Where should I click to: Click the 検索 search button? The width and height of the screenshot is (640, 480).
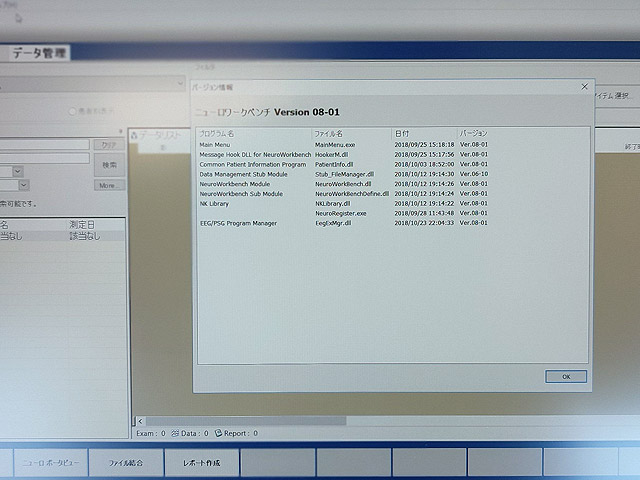pyautogui.click(x=109, y=165)
